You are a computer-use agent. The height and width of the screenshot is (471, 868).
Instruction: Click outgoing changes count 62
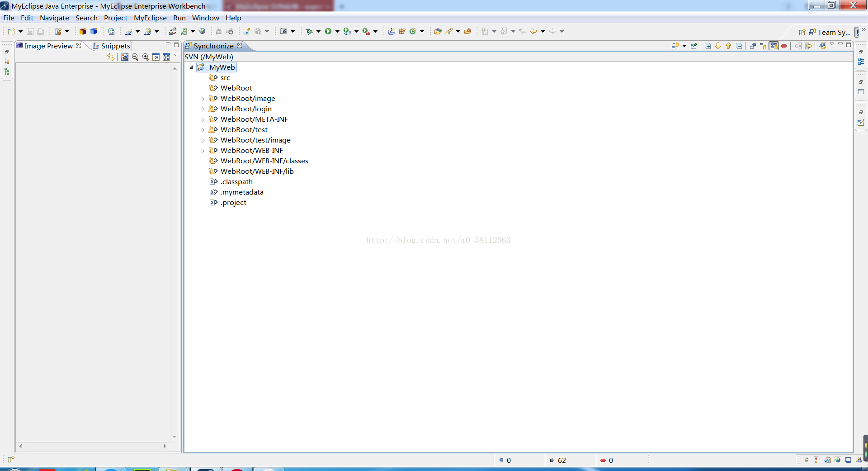[558, 460]
